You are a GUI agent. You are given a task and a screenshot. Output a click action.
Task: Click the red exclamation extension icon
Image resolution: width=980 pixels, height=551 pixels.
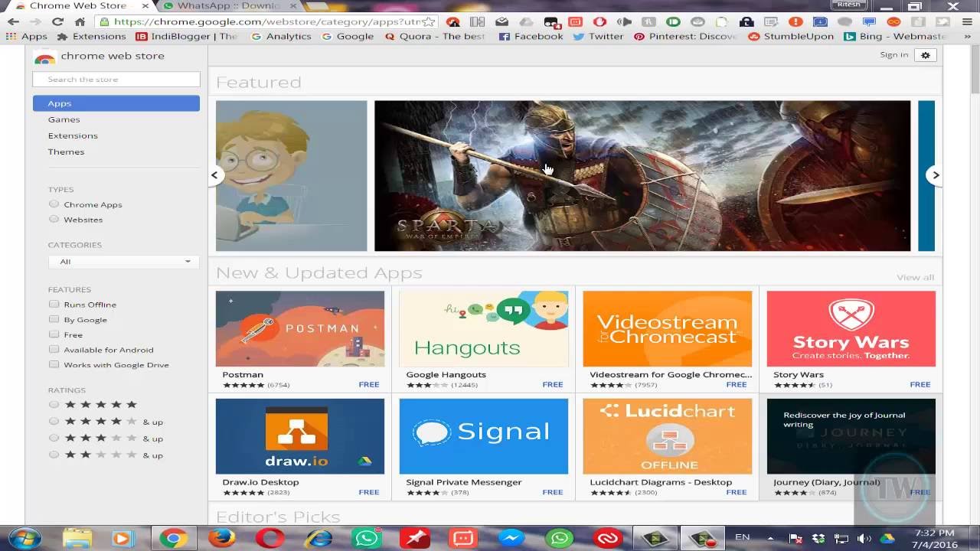(x=796, y=21)
